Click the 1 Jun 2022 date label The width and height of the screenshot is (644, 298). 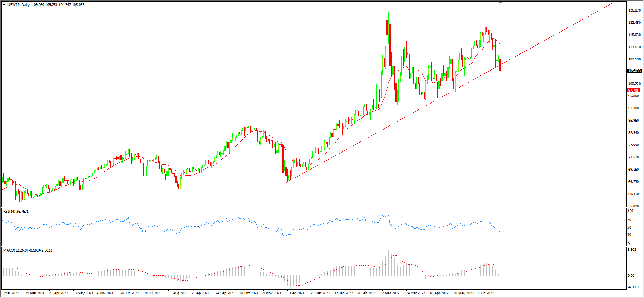tap(485, 293)
